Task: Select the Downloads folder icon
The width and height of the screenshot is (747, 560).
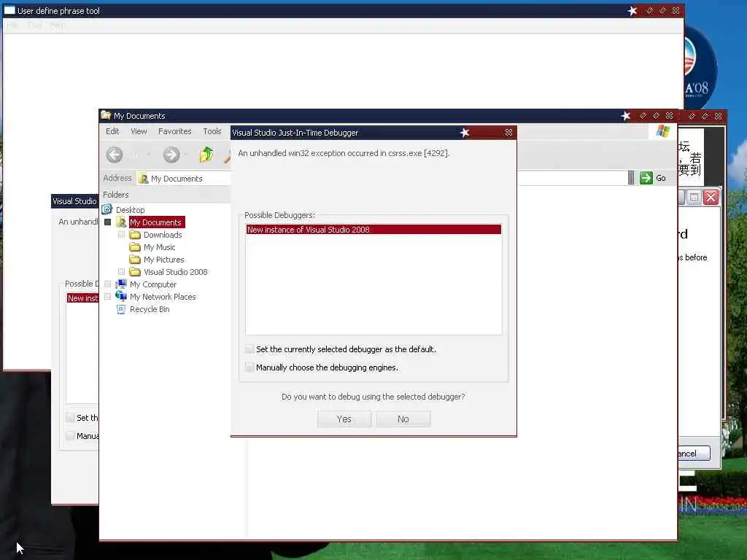Action: 135,235
